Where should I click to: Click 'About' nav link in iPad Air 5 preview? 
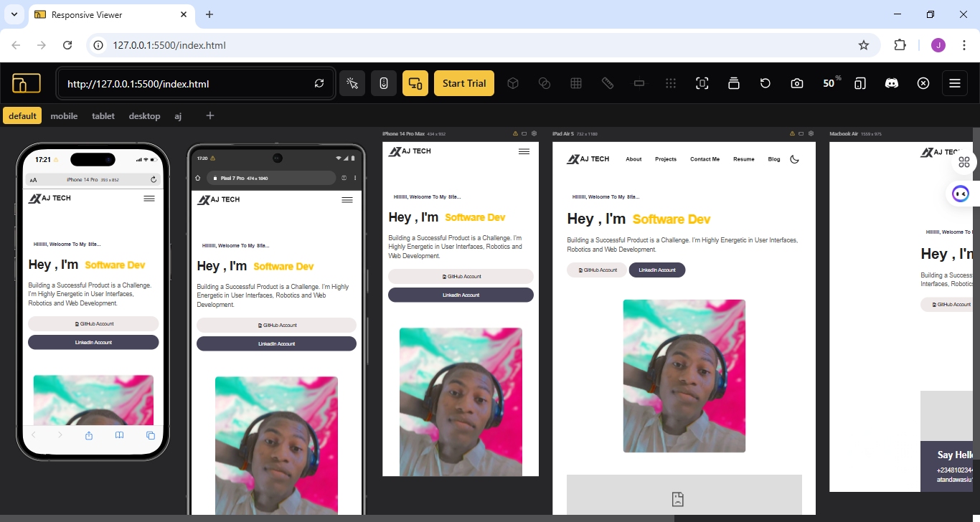pyautogui.click(x=633, y=159)
